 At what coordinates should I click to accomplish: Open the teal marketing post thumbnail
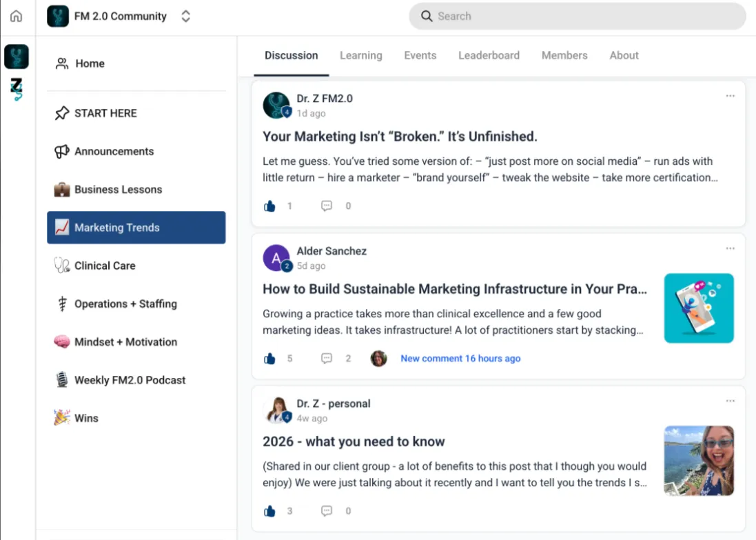699,308
